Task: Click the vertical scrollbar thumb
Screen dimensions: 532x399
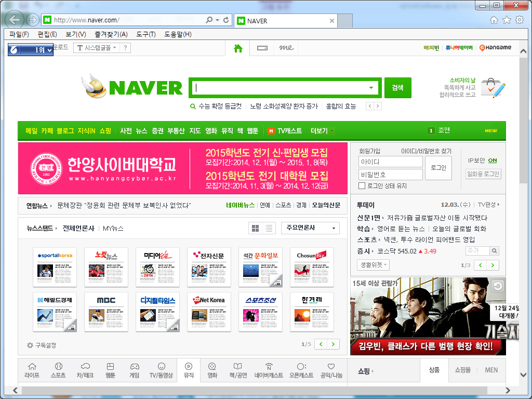Action: coord(523,121)
